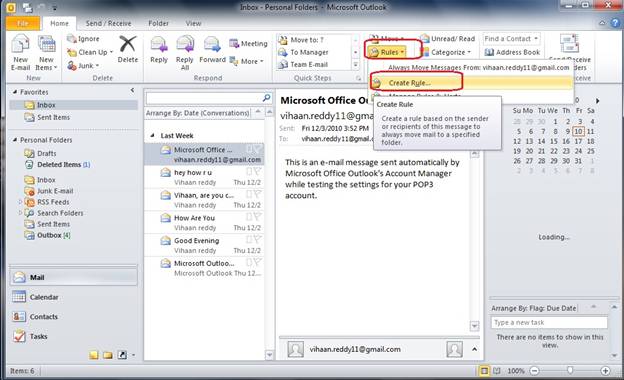Image resolution: width=624 pixels, height=380 pixels.
Task: Switch to the View tab
Action: pyautogui.click(x=193, y=23)
